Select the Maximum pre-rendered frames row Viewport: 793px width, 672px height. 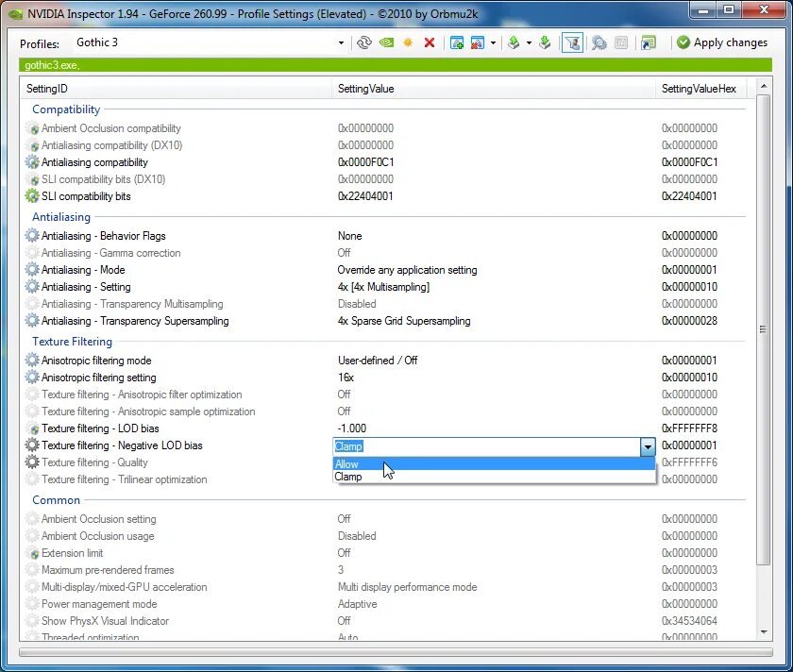387,570
